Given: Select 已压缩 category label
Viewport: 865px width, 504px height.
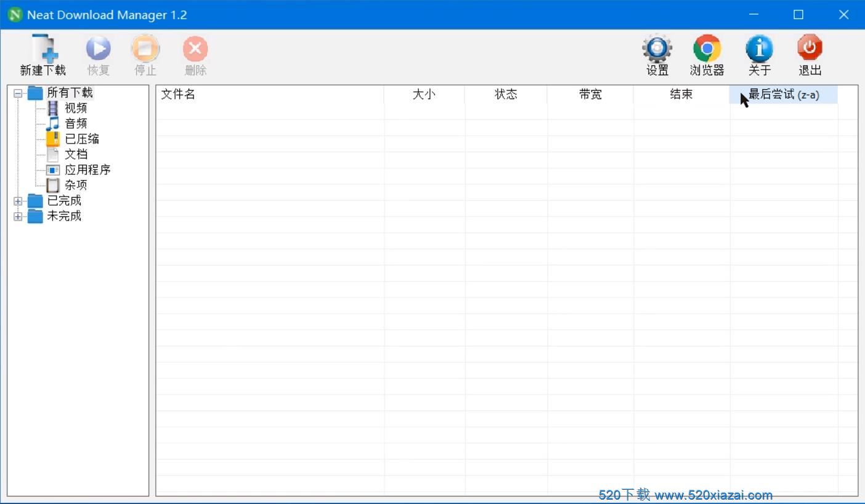Looking at the screenshot, I should (82, 139).
